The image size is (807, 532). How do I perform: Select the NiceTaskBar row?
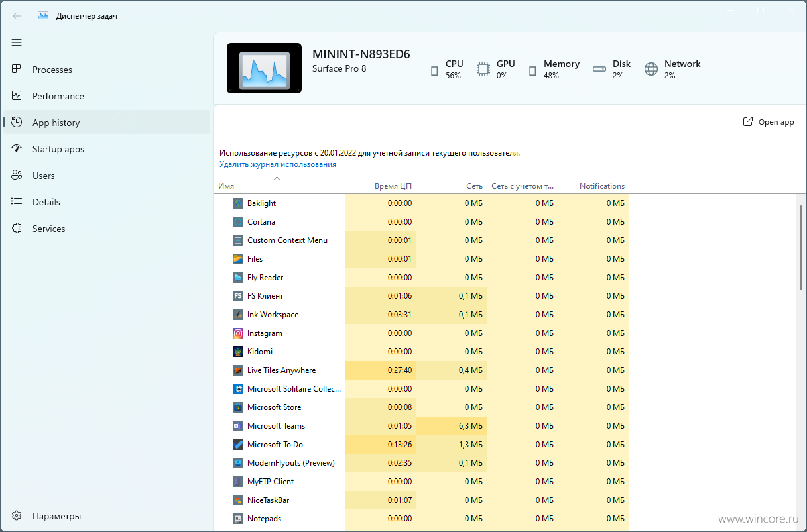(421, 500)
